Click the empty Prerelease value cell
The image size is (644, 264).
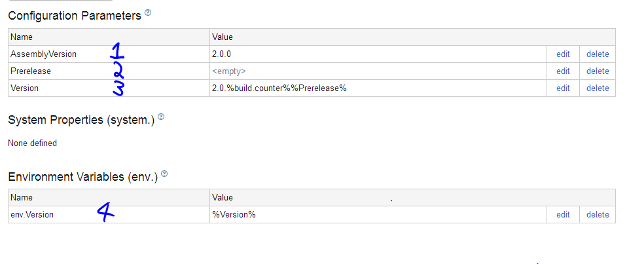(x=378, y=71)
